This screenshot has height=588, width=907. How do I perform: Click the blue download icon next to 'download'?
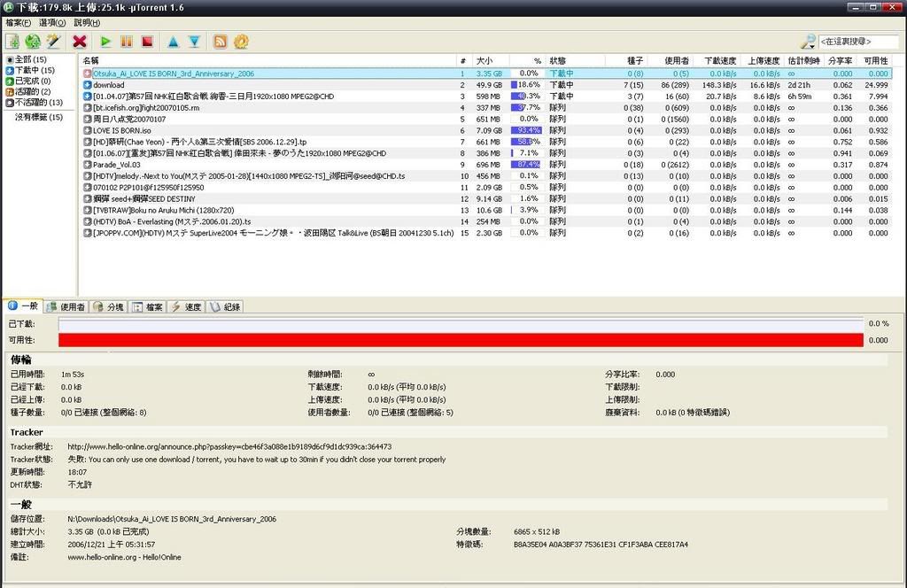(x=88, y=85)
